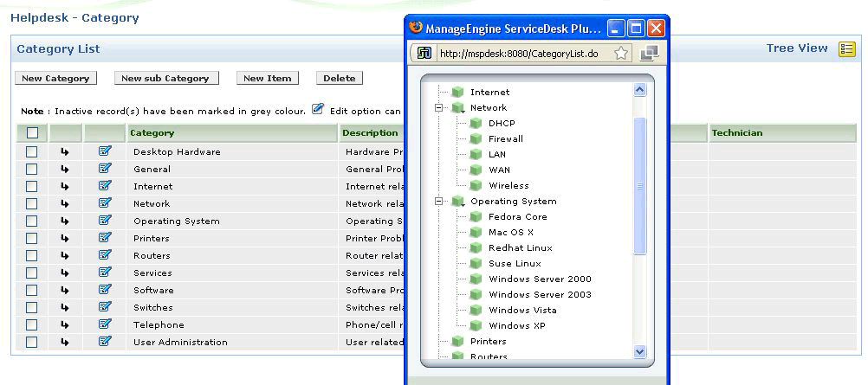Click the Tree View icon
The height and width of the screenshot is (385, 868).
[846, 49]
